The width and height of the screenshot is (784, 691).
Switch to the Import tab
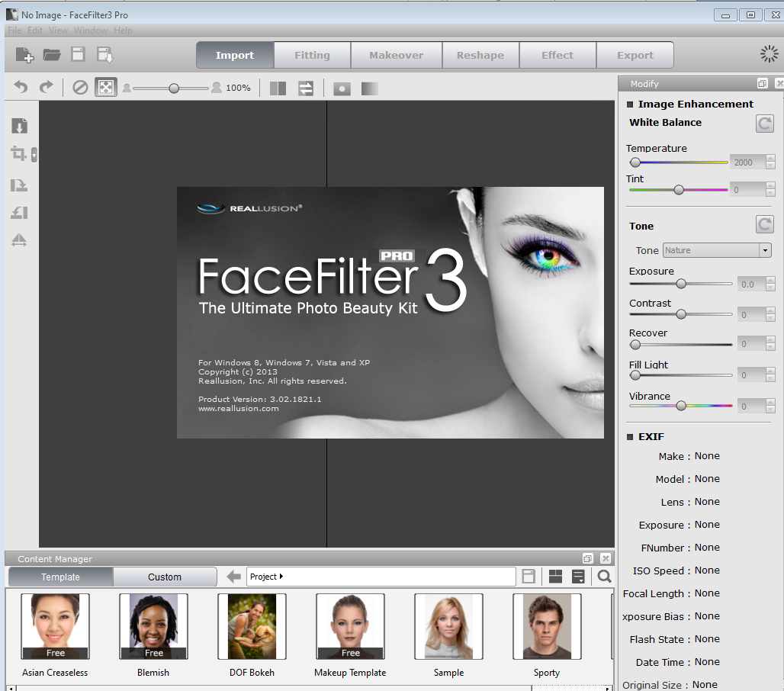[235, 55]
